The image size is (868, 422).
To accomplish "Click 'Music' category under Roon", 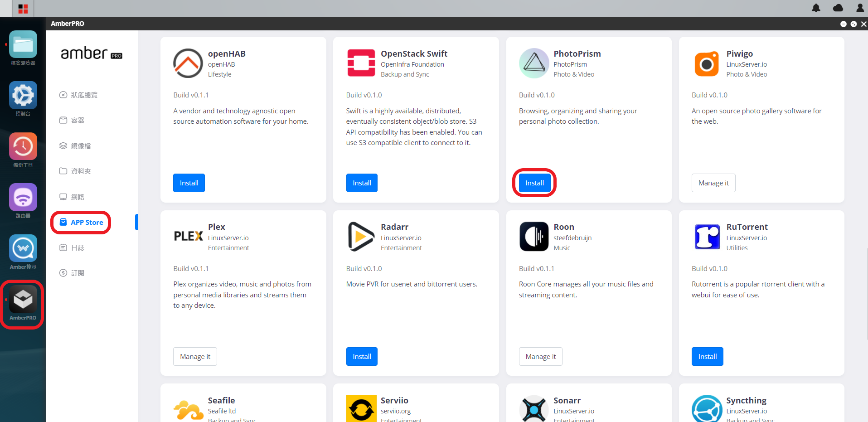I will point(562,248).
